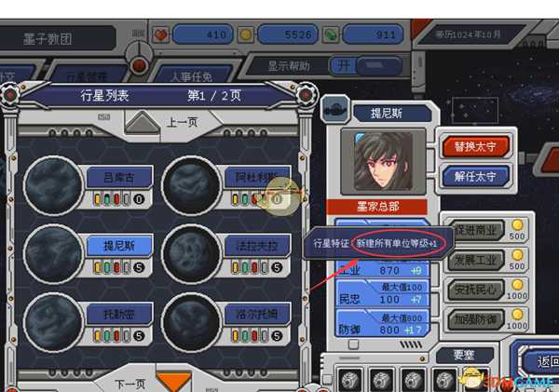
Task: Select the 法拉夫拉 planet name
Action: pos(257,246)
